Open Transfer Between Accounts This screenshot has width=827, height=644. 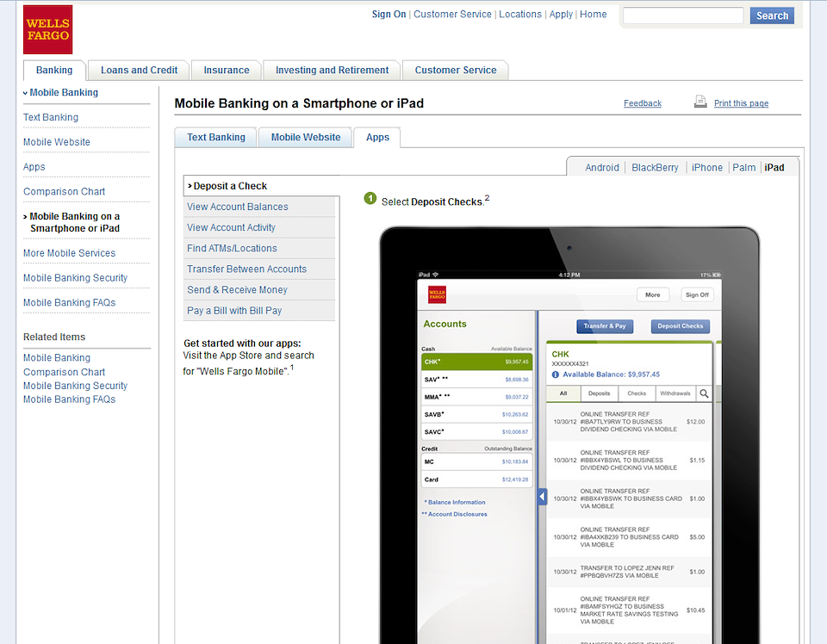coord(259,269)
